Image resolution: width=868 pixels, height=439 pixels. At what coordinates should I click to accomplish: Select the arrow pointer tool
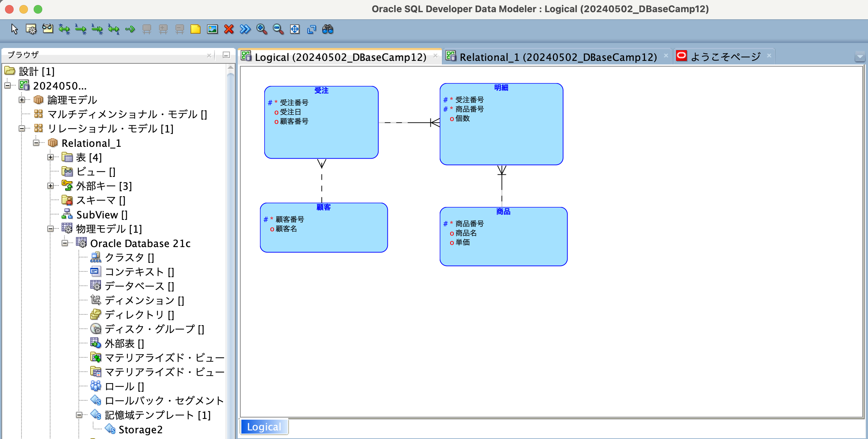[14, 29]
